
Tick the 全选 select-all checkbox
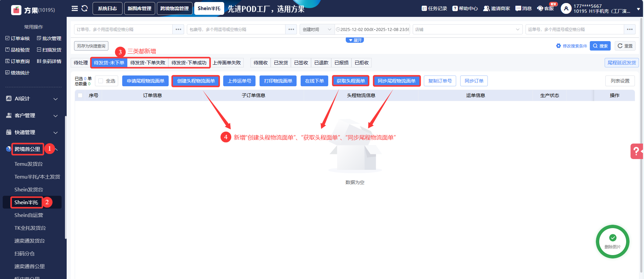point(101,81)
